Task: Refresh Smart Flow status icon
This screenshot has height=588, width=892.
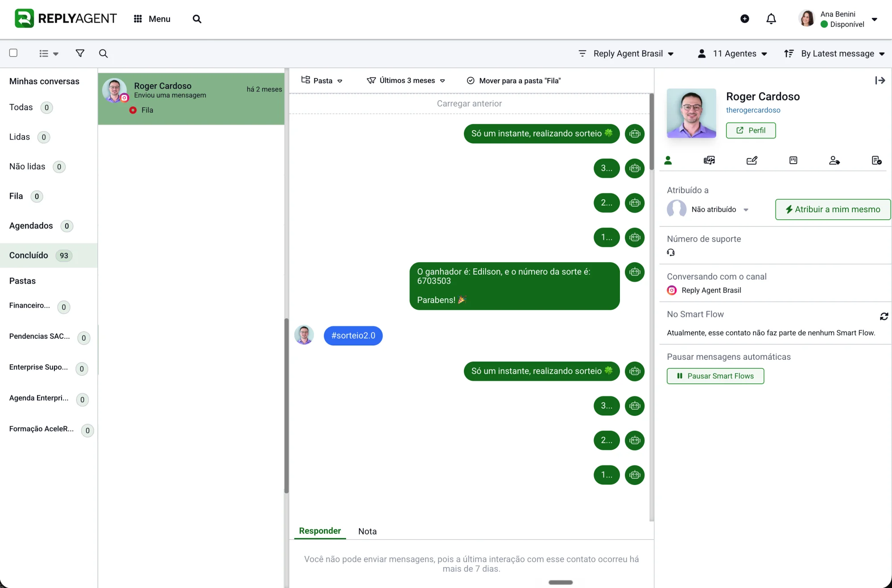Action: 884,316
